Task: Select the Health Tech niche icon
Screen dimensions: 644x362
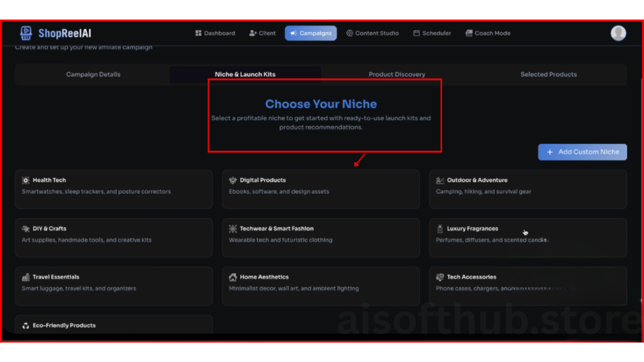Action: coord(26,180)
